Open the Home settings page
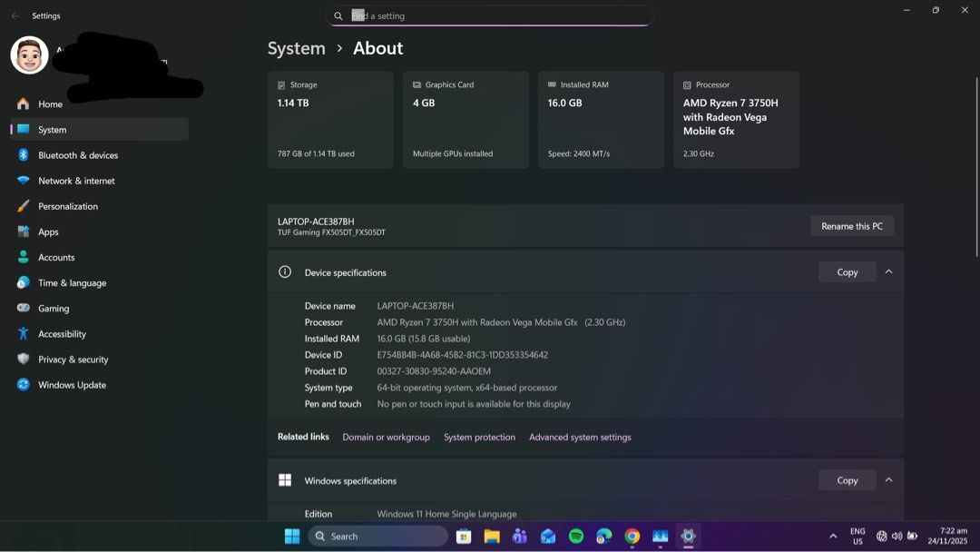The image size is (980, 552). pos(99,103)
